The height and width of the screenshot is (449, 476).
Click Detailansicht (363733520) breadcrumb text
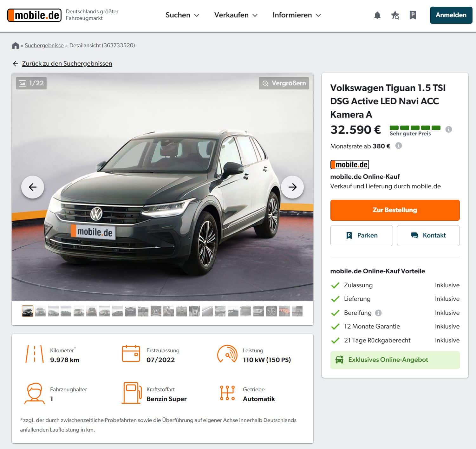tap(102, 45)
